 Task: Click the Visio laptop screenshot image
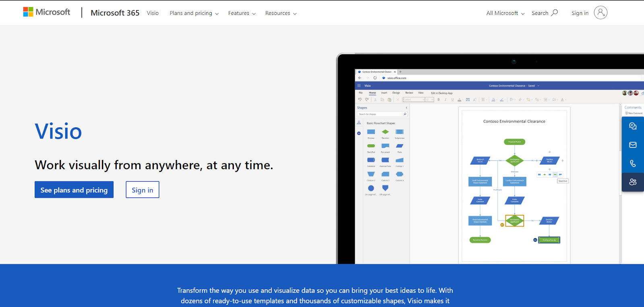point(489,161)
